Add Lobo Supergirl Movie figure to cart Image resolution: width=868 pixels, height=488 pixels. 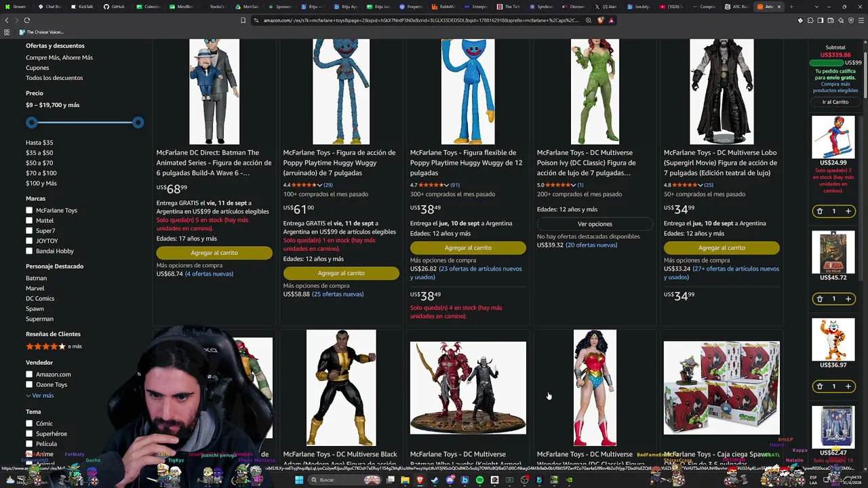(722, 248)
